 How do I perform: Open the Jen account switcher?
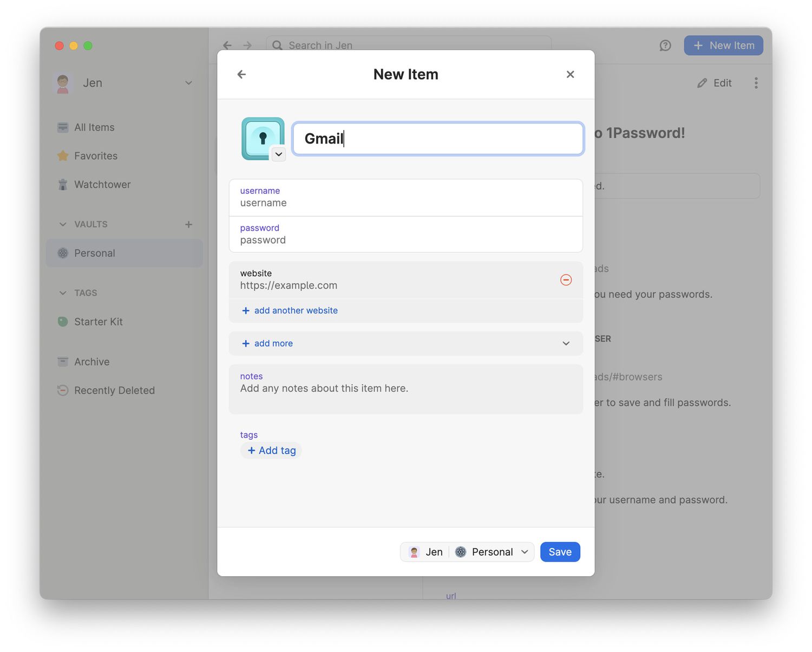(124, 83)
